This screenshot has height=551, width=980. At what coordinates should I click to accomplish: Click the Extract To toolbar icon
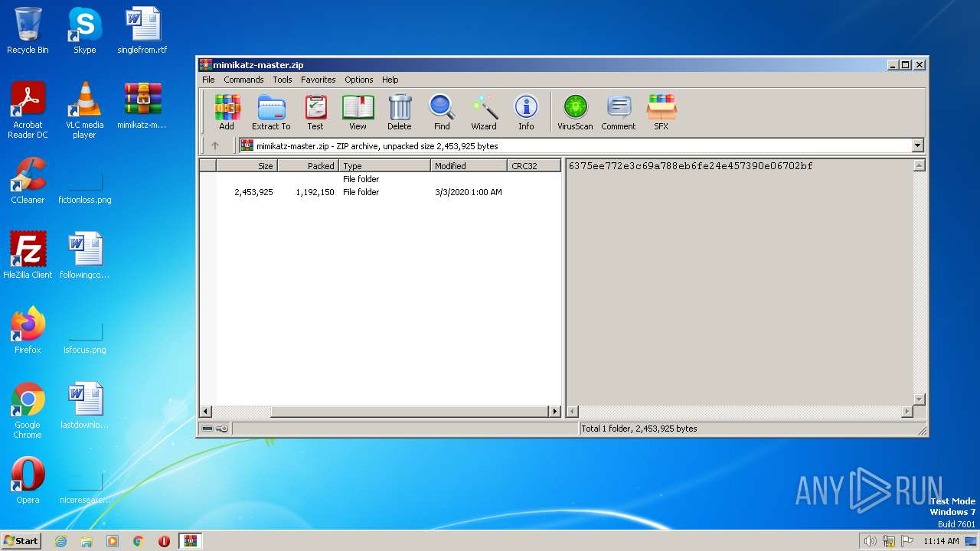click(271, 112)
